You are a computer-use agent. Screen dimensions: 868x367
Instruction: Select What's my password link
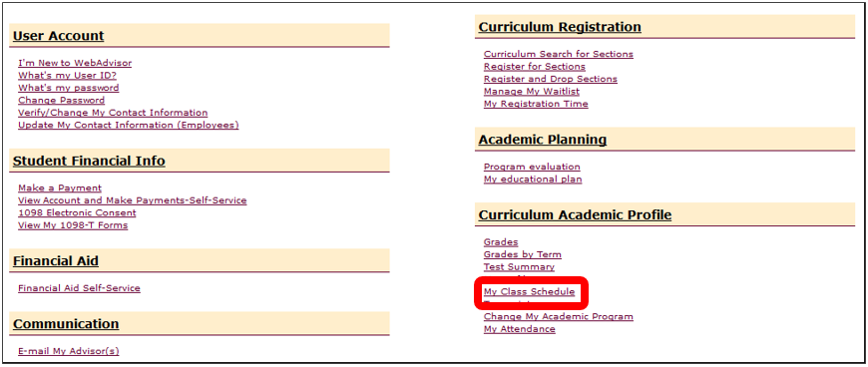click(x=68, y=88)
